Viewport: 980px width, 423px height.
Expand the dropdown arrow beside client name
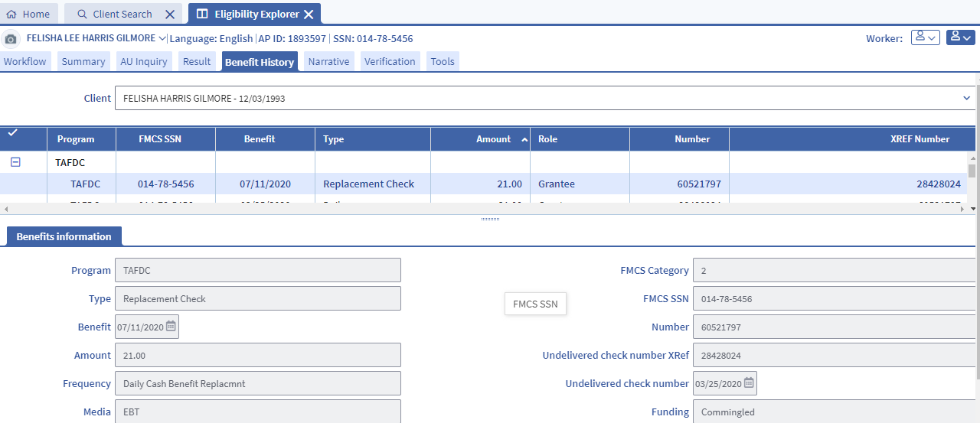[162, 38]
